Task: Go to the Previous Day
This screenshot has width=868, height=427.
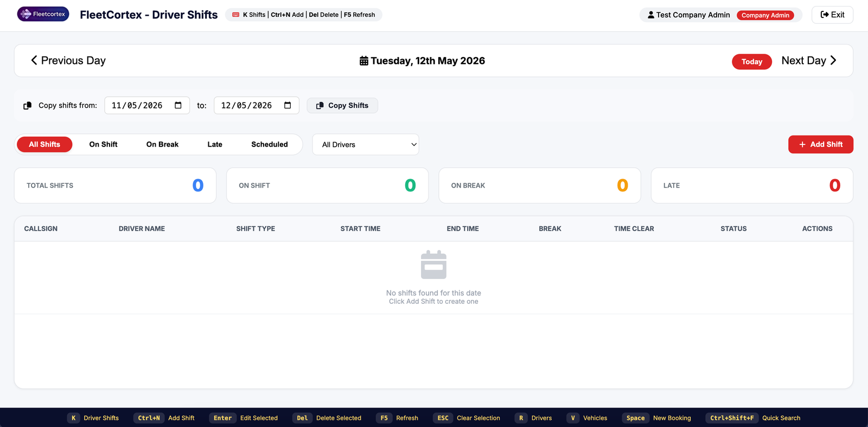Action: coord(68,61)
